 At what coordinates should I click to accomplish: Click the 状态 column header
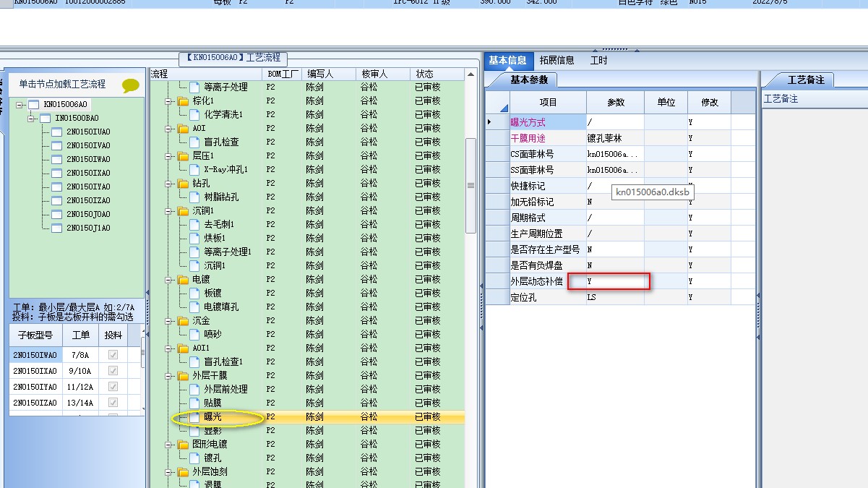click(437, 74)
